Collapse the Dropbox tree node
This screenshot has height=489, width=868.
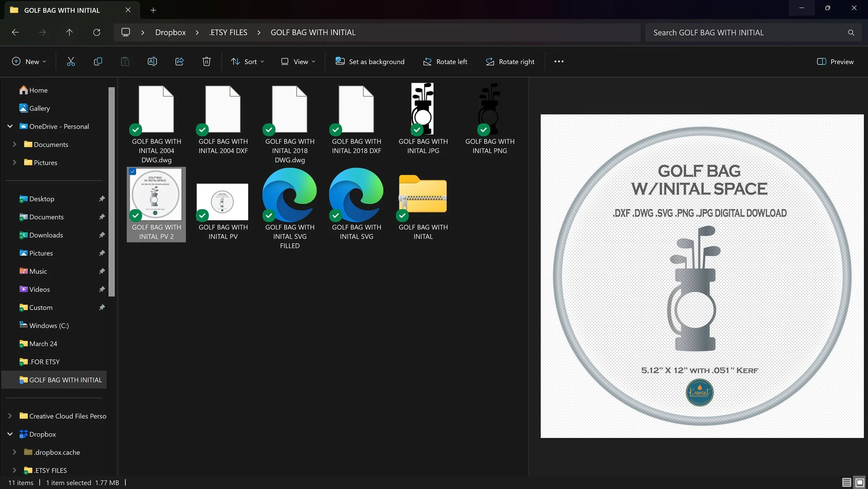(10, 434)
